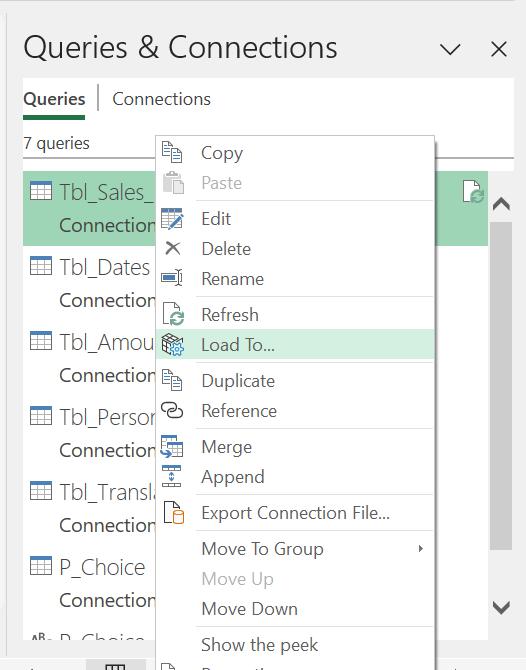Click the Refresh page icon in menu
This screenshot has width=526, height=670.
coord(173,314)
